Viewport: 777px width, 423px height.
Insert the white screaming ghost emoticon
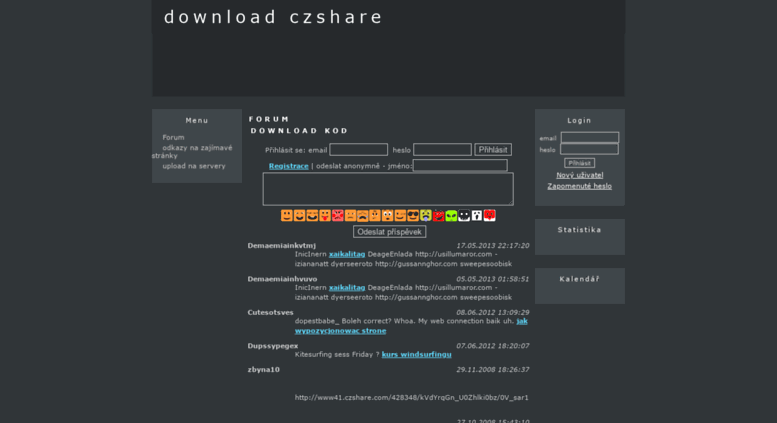click(477, 215)
